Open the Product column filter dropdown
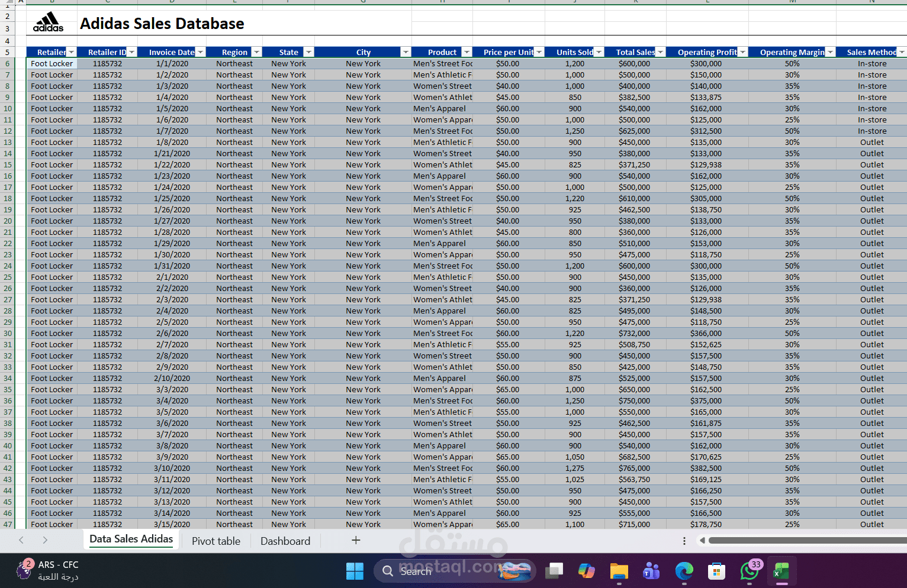The width and height of the screenshot is (907, 588). pos(467,52)
